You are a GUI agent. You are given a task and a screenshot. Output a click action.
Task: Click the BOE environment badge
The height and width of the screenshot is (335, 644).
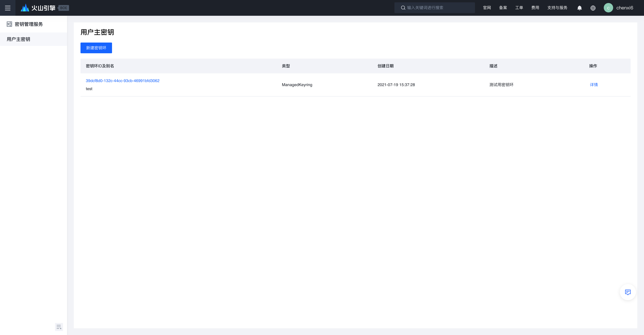coord(64,8)
